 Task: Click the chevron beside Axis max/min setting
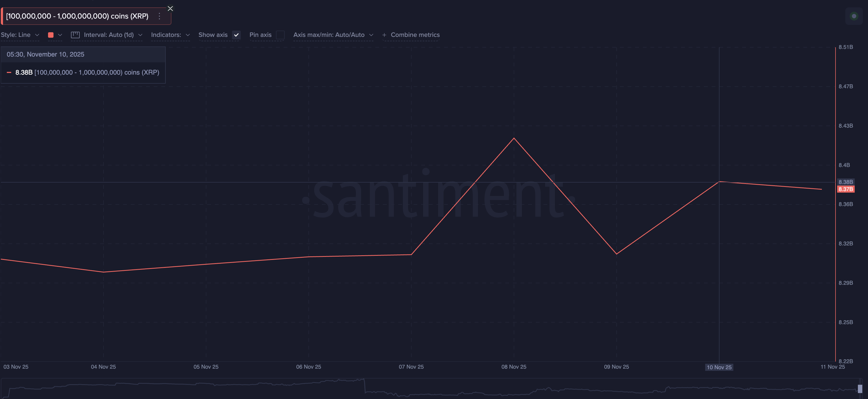point(371,35)
